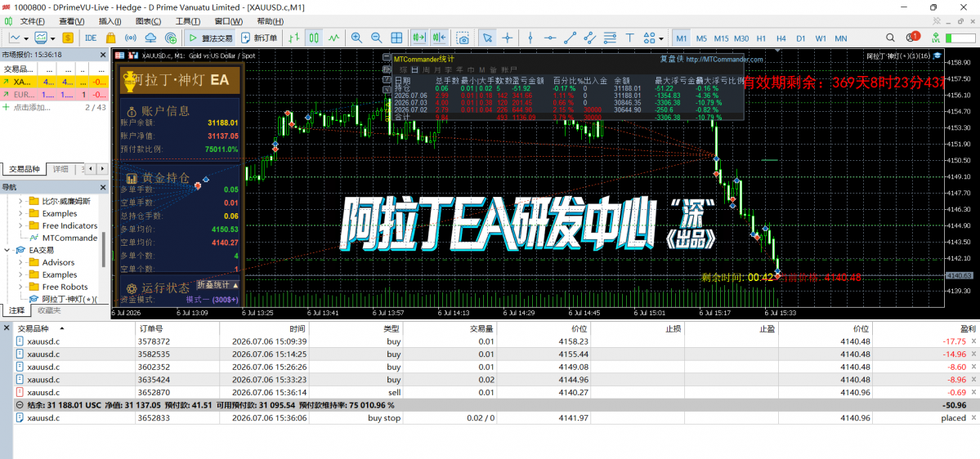
Task: Zoom in on the chart
Action: pyautogui.click(x=357, y=38)
